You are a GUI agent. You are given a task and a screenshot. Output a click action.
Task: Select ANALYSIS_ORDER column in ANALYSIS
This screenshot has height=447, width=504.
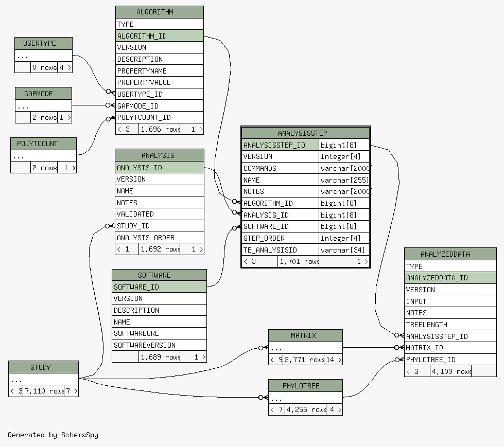[160, 237]
